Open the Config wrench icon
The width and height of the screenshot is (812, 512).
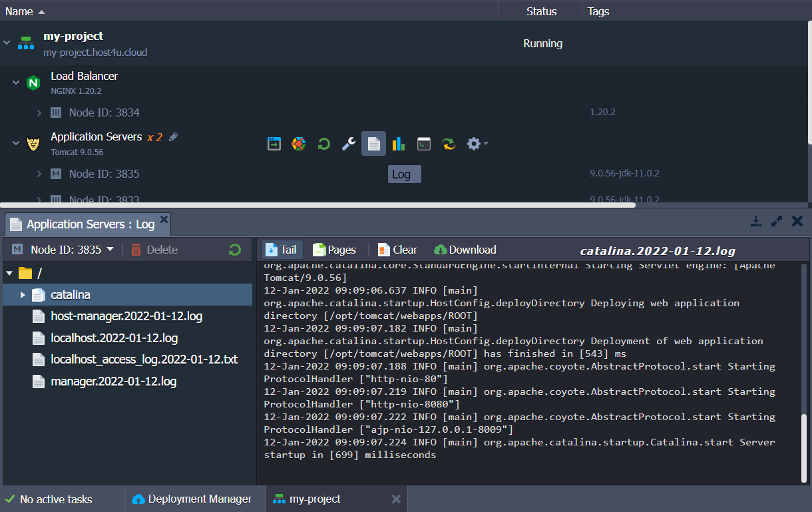(348, 143)
